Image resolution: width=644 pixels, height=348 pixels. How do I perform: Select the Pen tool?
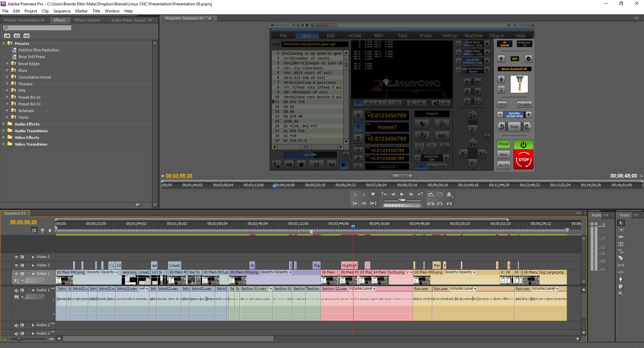pos(621,279)
